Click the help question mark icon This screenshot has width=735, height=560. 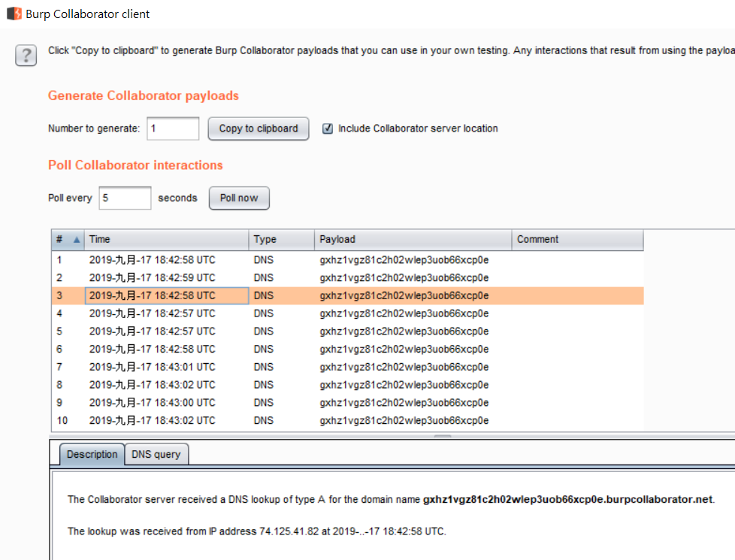coord(26,56)
